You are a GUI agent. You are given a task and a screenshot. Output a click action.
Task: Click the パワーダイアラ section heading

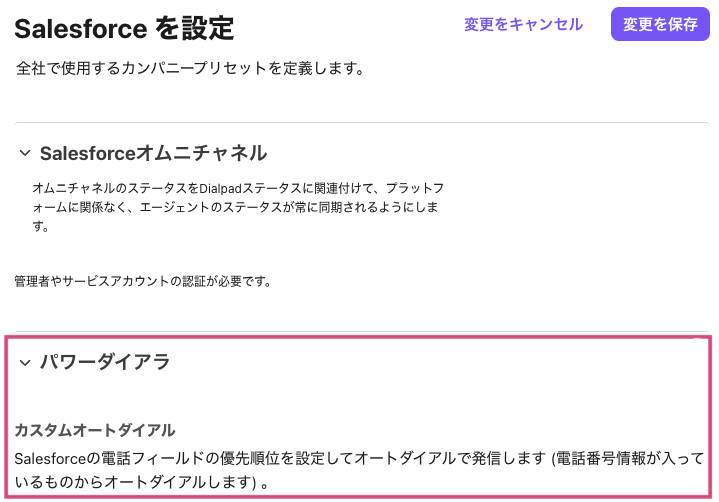[x=105, y=362]
